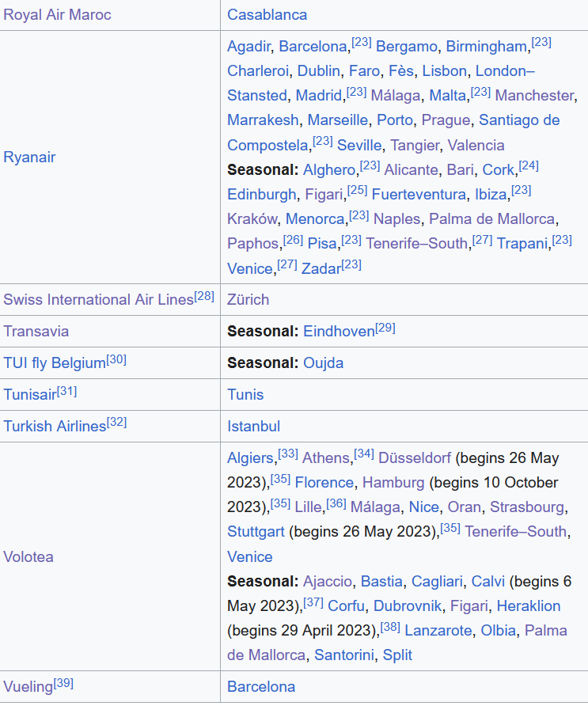Click reference 39 next to Vueling
588x706 pixels.
(63, 683)
